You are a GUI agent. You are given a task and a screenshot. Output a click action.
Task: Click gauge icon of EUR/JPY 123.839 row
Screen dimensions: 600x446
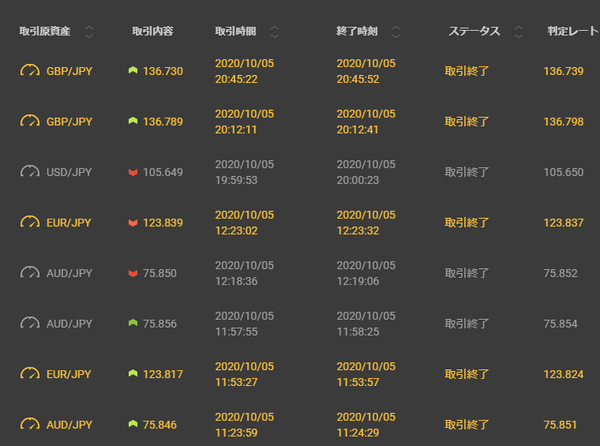tap(30, 222)
